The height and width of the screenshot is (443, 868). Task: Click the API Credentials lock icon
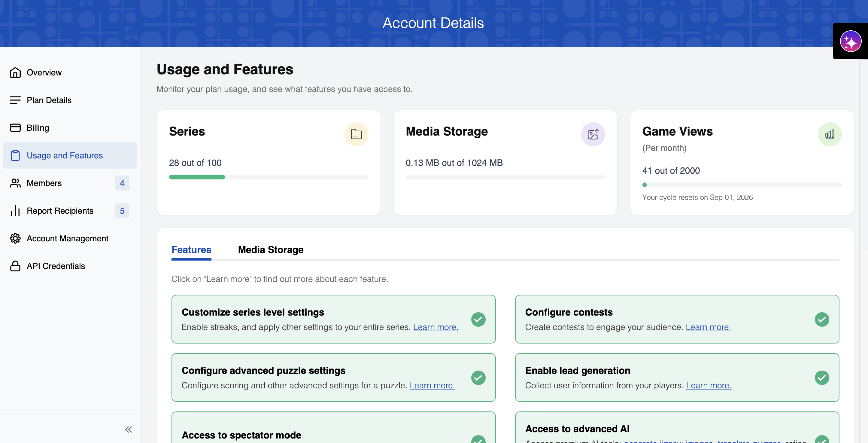point(15,266)
